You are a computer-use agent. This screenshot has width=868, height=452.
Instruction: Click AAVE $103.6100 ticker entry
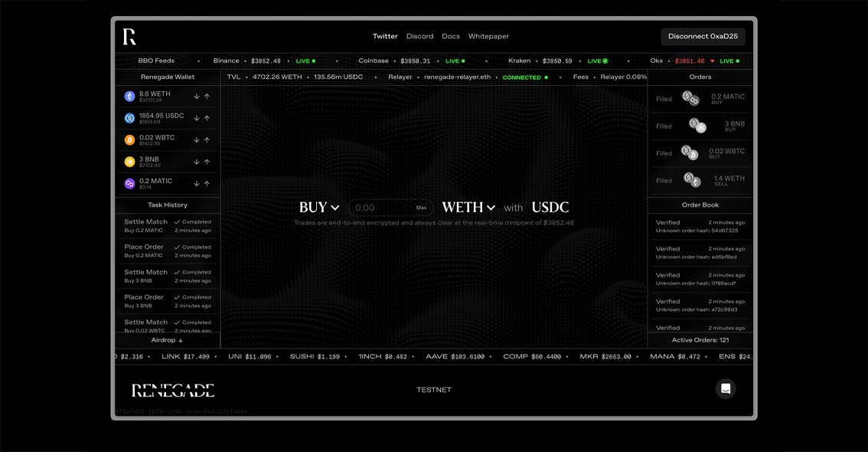[455, 357]
